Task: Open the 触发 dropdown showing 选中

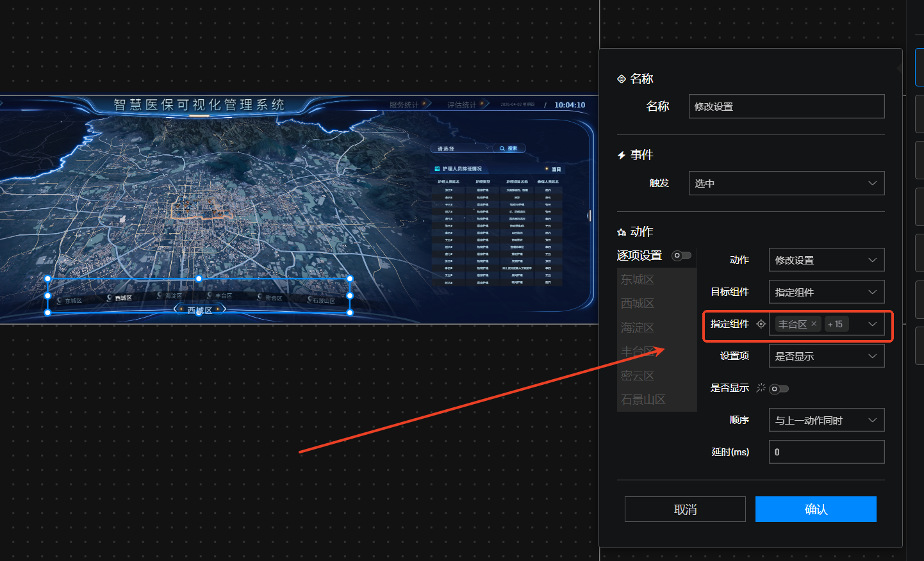Action: (x=786, y=183)
